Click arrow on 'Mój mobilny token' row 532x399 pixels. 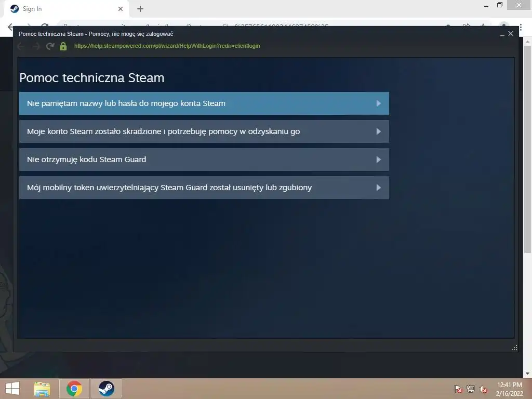(379, 188)
